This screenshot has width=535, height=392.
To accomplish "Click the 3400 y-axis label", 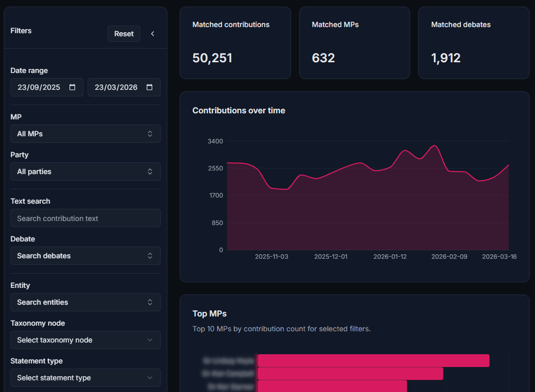I will coord(215,141).
